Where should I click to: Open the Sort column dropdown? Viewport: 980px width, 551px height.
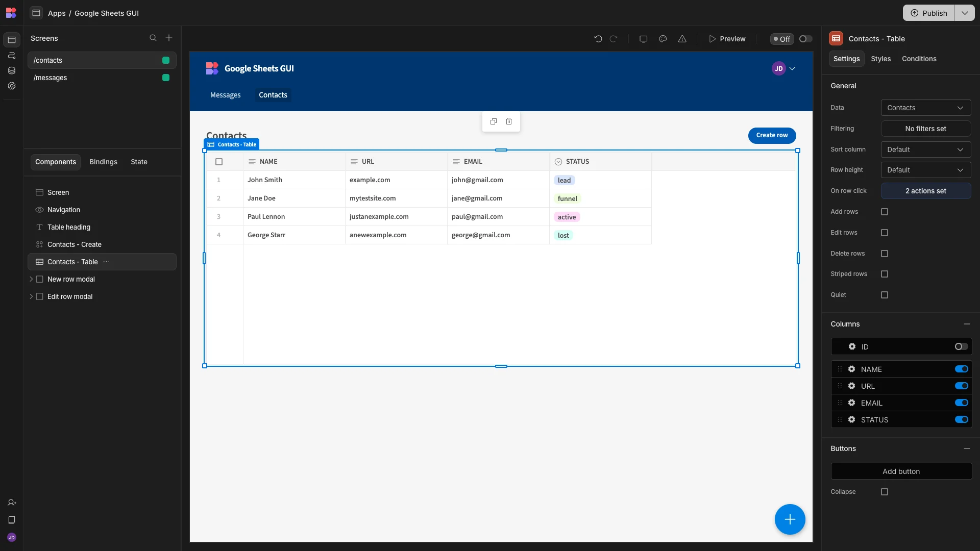tap(926, 149)
